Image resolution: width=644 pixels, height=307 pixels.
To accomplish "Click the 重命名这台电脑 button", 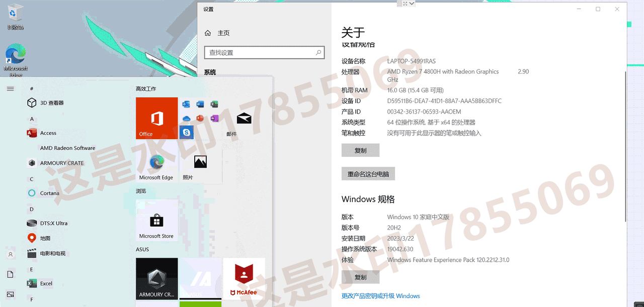I will click(x=368, y=174).
